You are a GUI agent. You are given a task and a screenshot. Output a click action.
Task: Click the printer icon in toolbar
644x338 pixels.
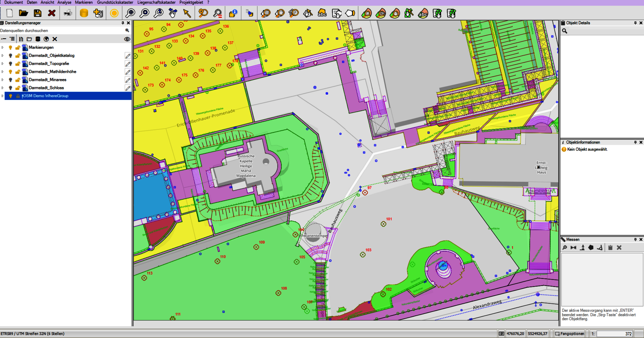coord(68,13)
